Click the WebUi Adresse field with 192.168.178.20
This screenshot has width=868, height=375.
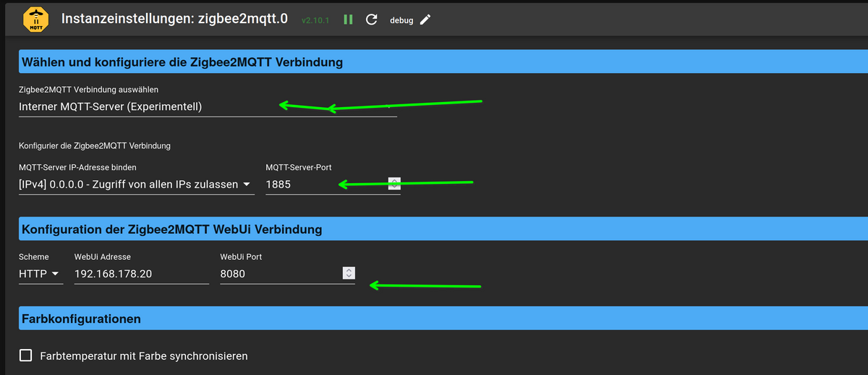point(141,274)
